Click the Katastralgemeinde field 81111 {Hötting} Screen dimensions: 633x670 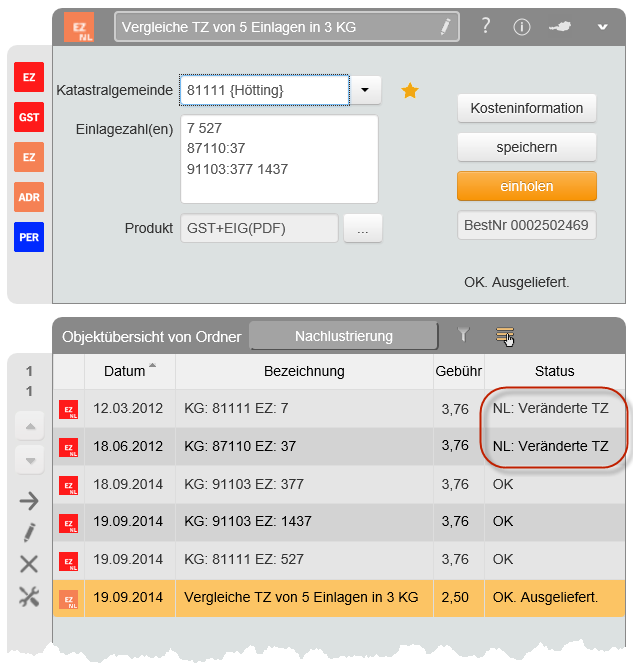[x=265, y=90]
